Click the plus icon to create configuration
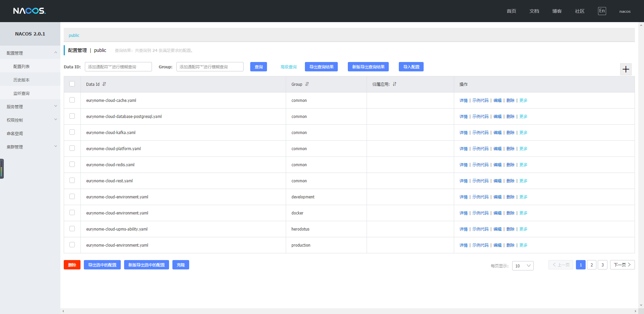The height and width of the screenshot is (314, 644). click(626, 69)
